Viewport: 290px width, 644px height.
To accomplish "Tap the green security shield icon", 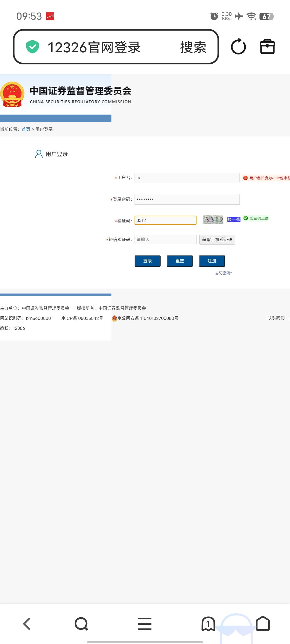I will [32, 47].
